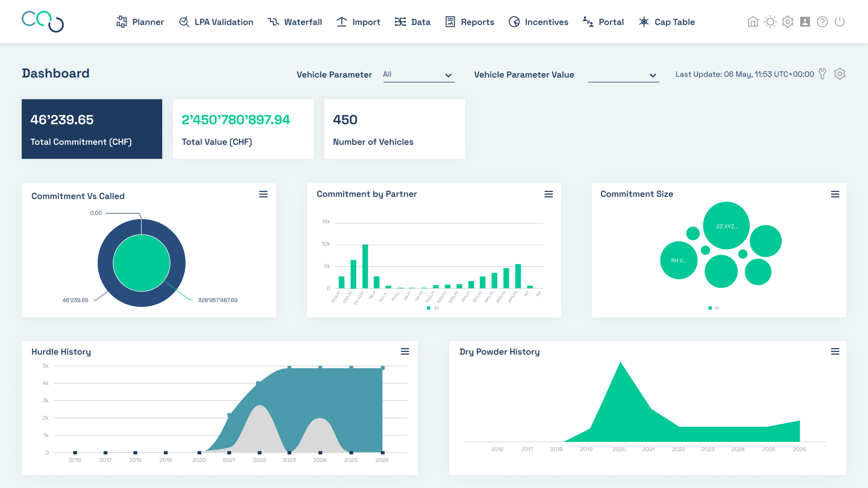The height and width of the screenshot is (488, 868).
Task: Open dashboard settings gear beside wrench
Action: [840, 74]
